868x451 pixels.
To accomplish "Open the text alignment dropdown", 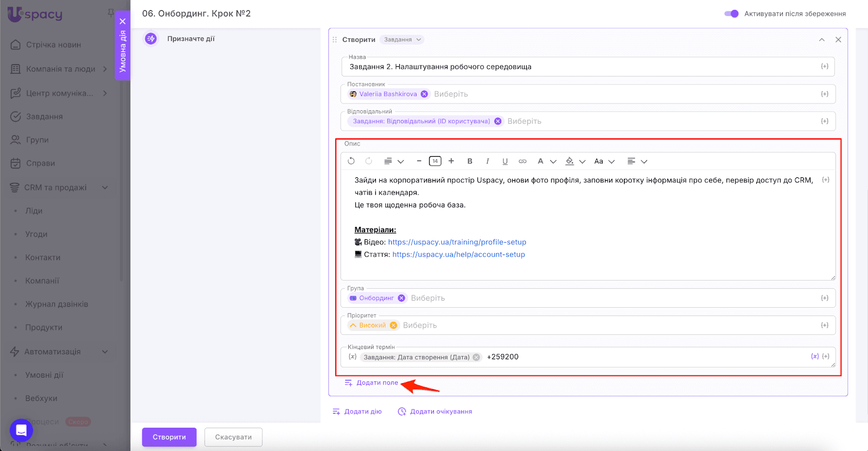I will [x=637, y=161].
